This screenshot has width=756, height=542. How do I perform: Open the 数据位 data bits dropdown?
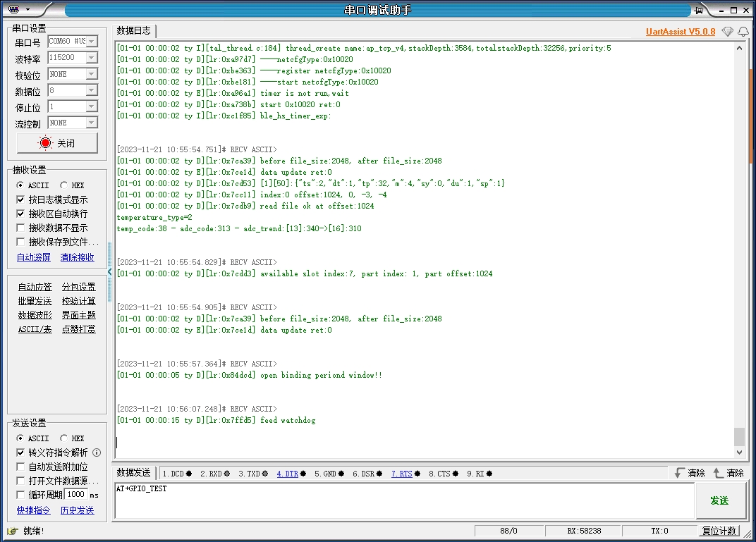(92, 90)
